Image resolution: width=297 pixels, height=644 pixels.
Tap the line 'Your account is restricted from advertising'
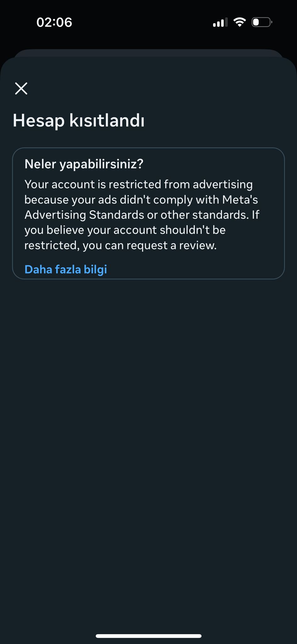coord(138,184)
